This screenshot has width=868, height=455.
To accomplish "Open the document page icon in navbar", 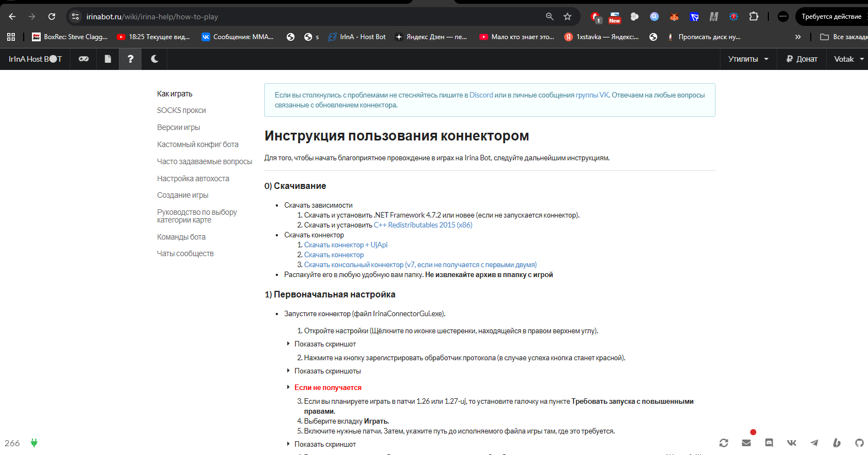I will point(108,59).
